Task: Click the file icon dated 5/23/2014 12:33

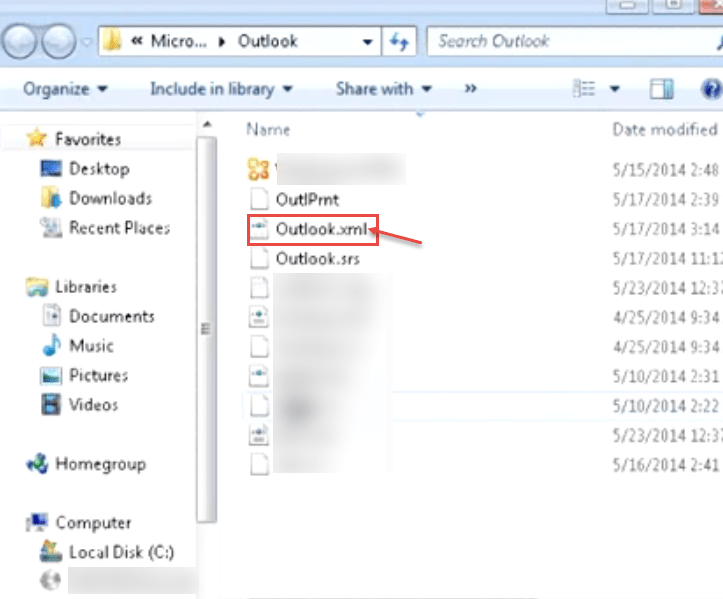Action: 259,288
